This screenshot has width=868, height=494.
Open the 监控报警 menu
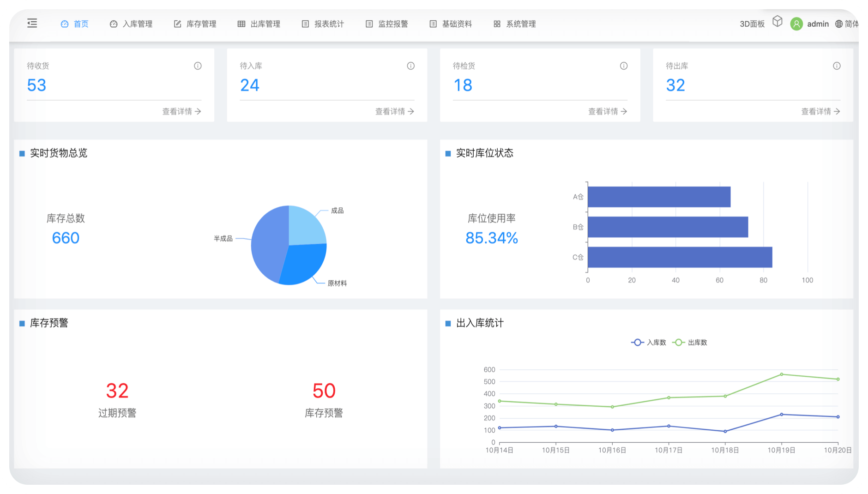pyautogui.click(x=387, y=24)
